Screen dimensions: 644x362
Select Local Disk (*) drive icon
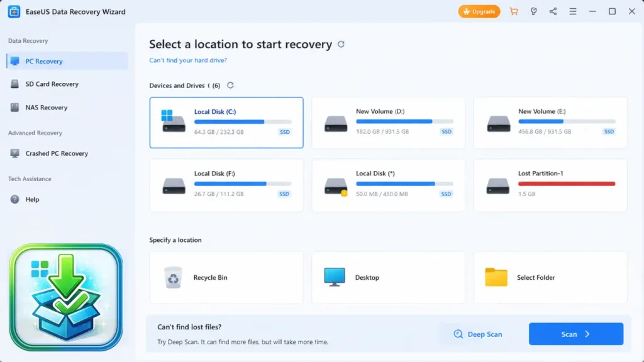pos(336,186)
